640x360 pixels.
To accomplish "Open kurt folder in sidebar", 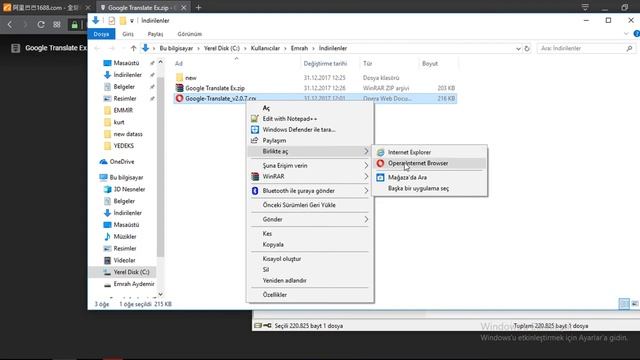I will click(x=119, y=122).
